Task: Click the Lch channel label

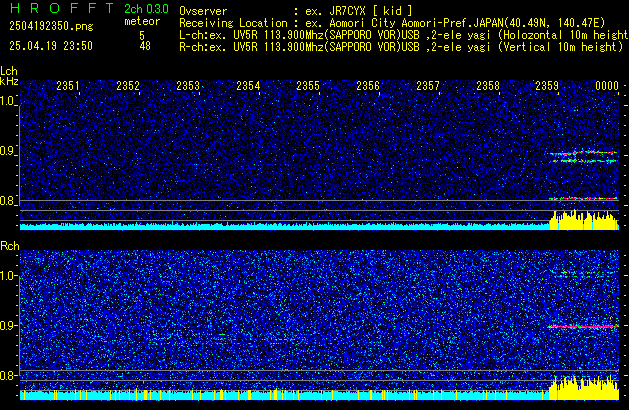Action: [9, 71]
